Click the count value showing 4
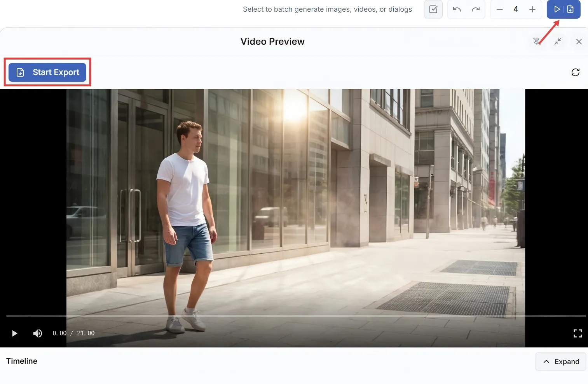 516,9
